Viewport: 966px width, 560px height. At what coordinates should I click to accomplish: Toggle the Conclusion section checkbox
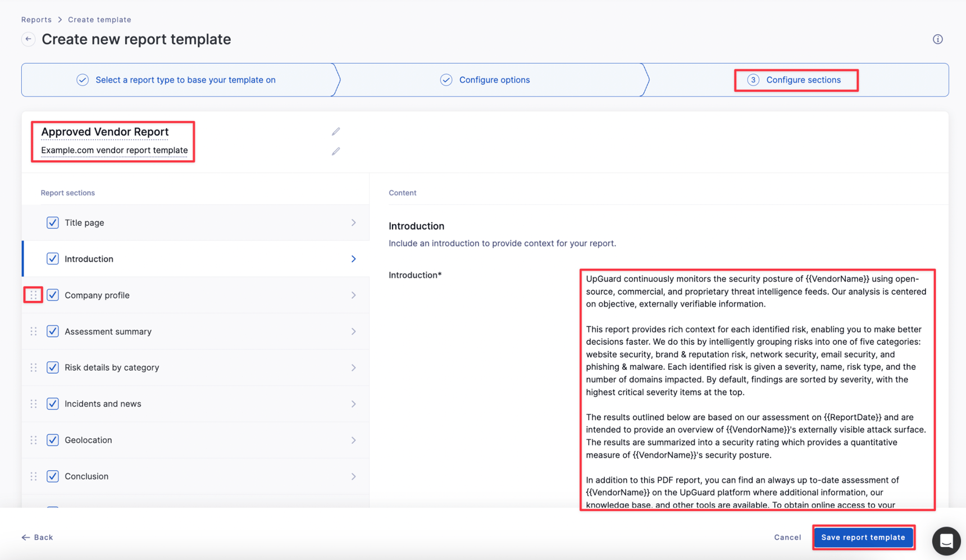tap(52, 476)
